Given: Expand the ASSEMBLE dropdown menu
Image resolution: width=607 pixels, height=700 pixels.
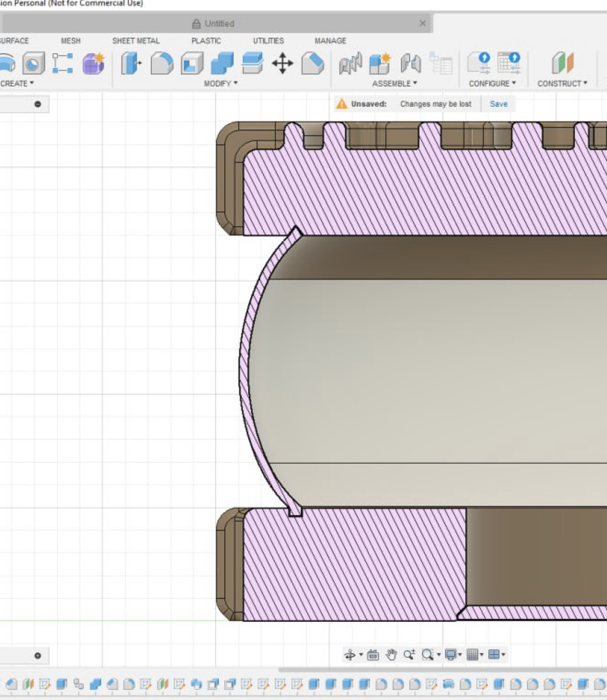Looking at the screenshot, I should click(x=394, y=83).
